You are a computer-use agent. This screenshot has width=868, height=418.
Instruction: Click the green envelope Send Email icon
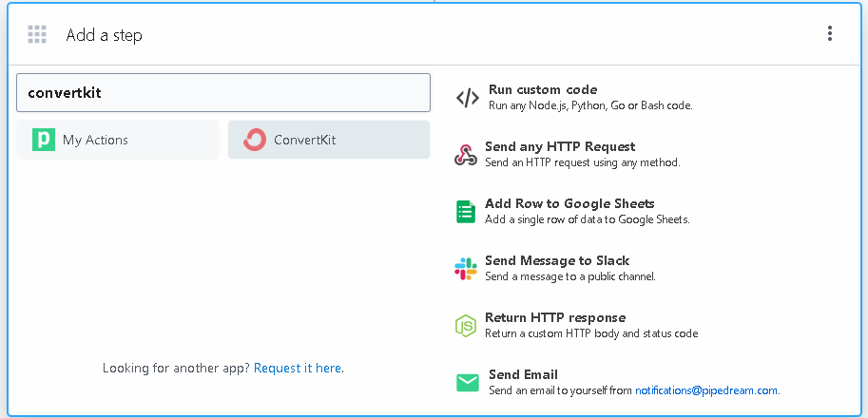(x=467, y=383)
